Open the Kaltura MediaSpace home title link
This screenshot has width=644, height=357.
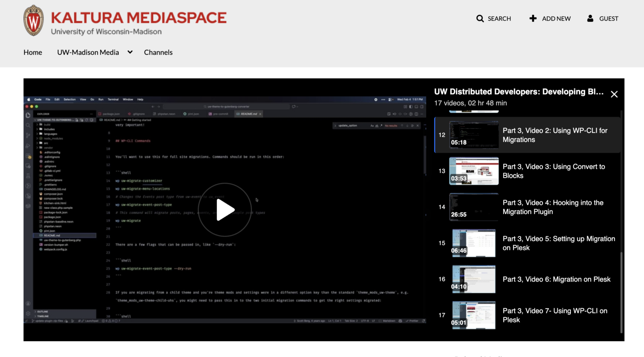pos(138,18)
